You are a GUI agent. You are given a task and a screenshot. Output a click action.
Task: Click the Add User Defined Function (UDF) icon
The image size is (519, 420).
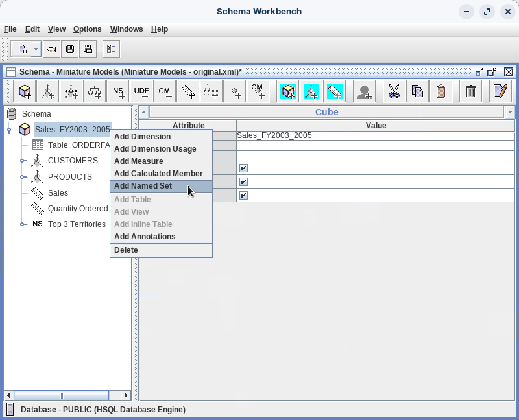[x=141, y=91]
